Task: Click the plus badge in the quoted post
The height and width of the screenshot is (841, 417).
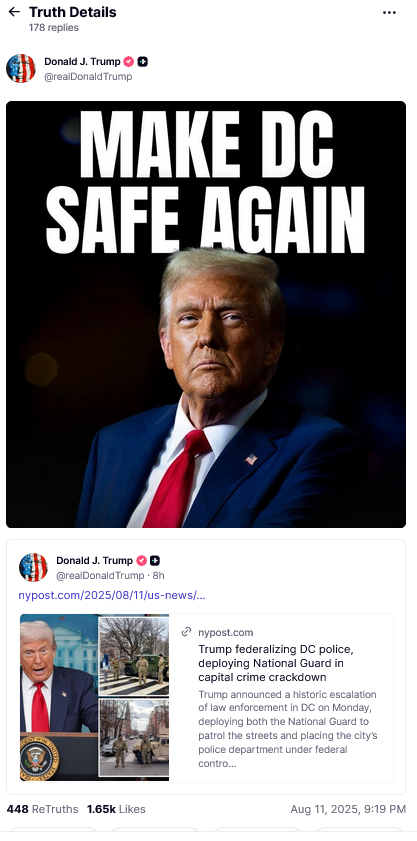Action: pos(155,560)
